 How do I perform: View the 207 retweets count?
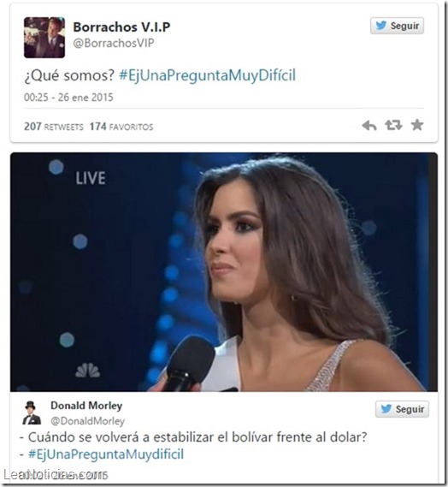pyautogui.click(x=54, y=127)
